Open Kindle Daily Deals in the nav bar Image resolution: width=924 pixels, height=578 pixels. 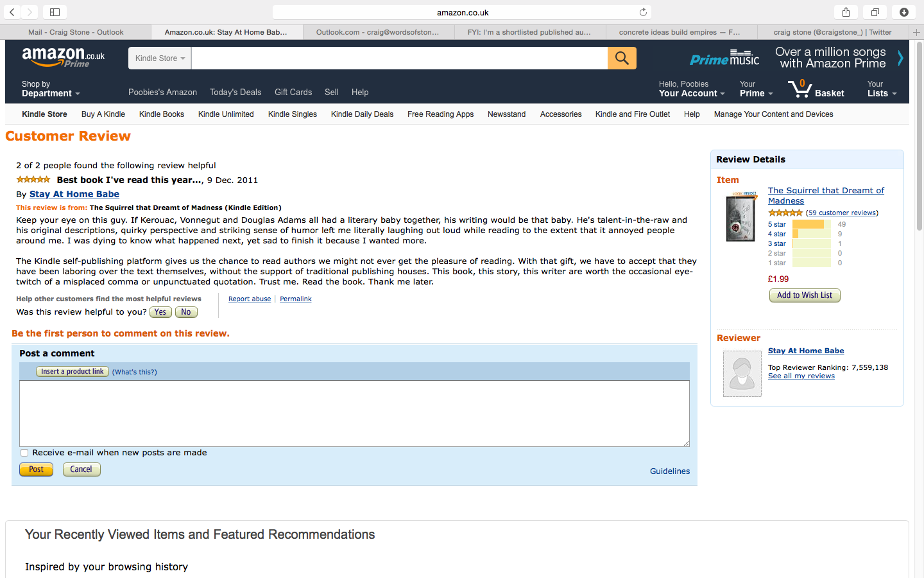362,114
